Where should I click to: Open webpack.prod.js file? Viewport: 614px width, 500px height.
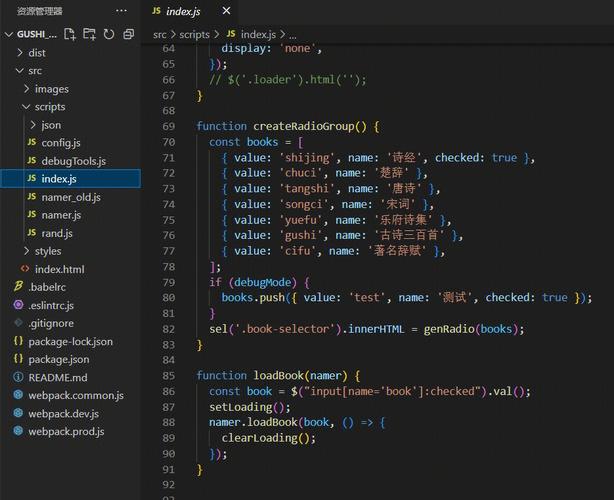point(66,432)
